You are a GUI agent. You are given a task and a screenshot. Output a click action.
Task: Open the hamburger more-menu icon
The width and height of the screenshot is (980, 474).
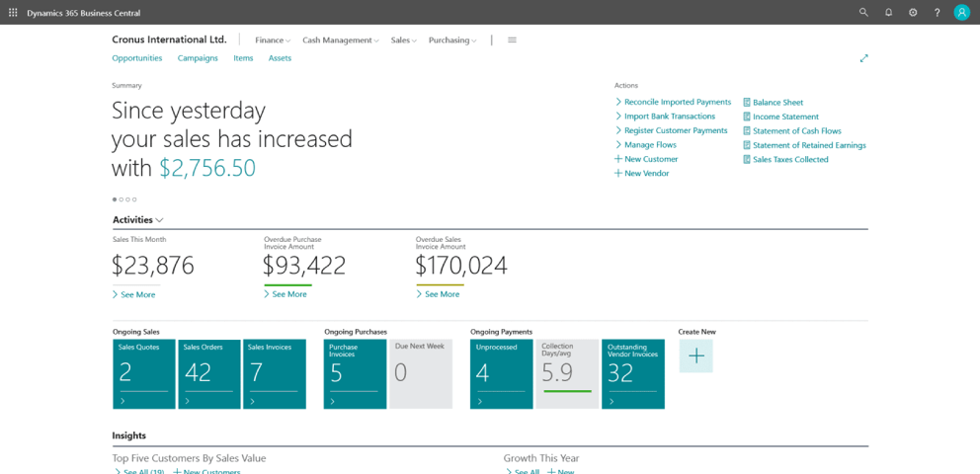coord(512,40)
